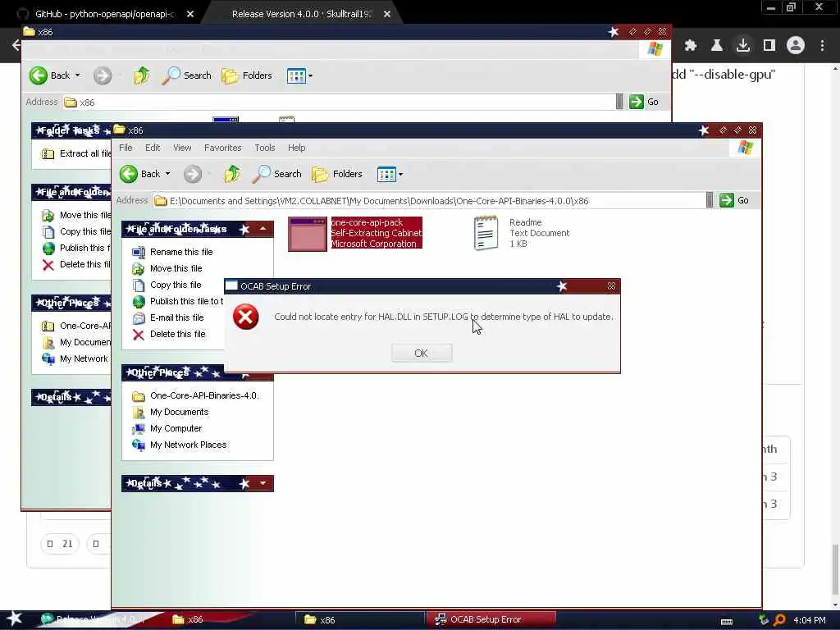The height and width of the screenshot is (630, 840).
Task: Open the Edit menu
Action: [x=153, y=148]
